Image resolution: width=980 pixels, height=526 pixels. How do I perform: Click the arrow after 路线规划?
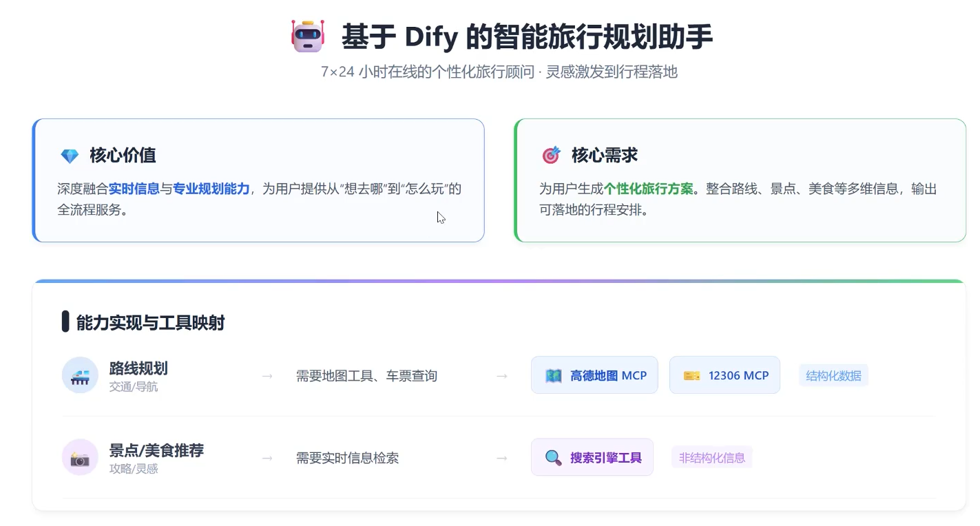click(x=267, y=376)
